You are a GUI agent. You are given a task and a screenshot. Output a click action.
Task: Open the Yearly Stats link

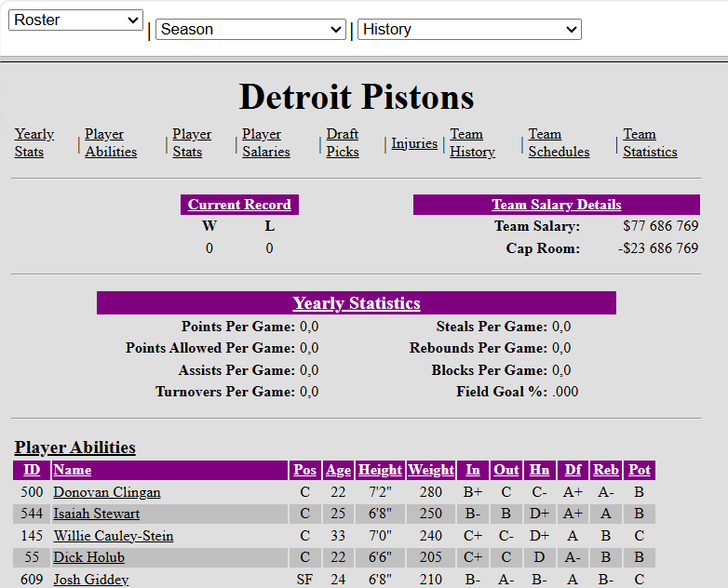point(34,143)
